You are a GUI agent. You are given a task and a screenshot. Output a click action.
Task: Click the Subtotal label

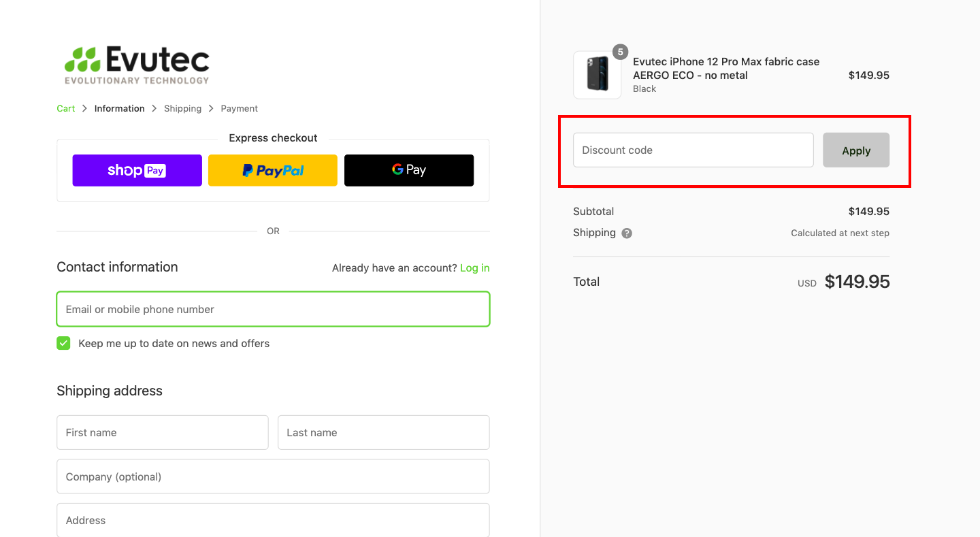[x=593, y=212]
